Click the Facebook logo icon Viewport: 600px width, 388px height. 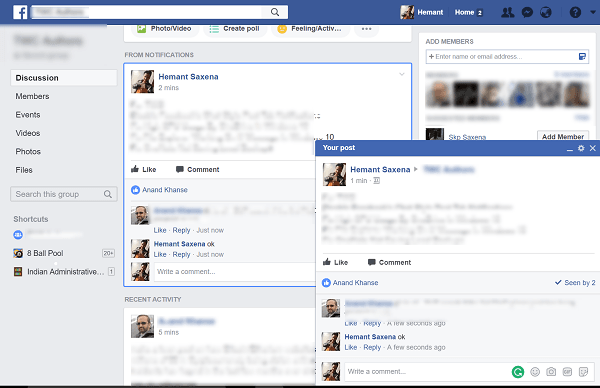coord(20,12)
